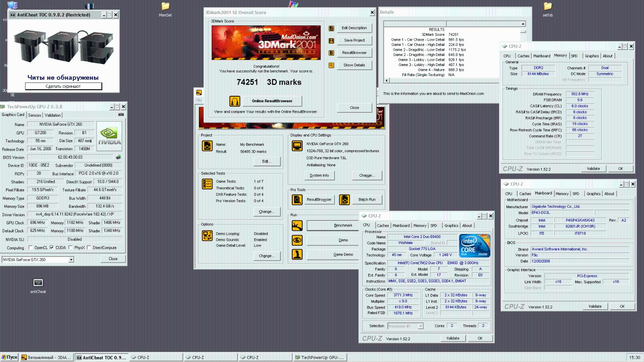Click Validate in CPU-Z memory window
Image resolution: width=644 pixels, height=362 pixels.
[x=593, y=169]
